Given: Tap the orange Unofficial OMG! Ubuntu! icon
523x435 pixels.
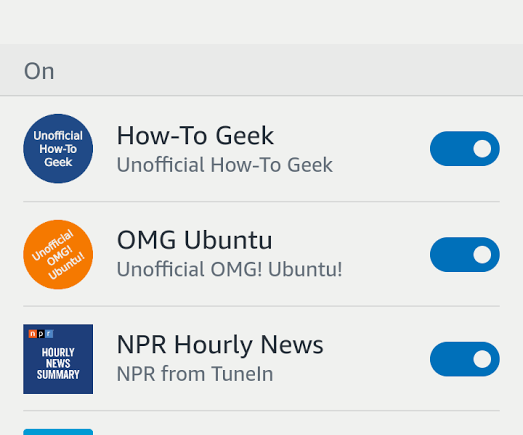Looking at the screenshot, I should (58, 255).
